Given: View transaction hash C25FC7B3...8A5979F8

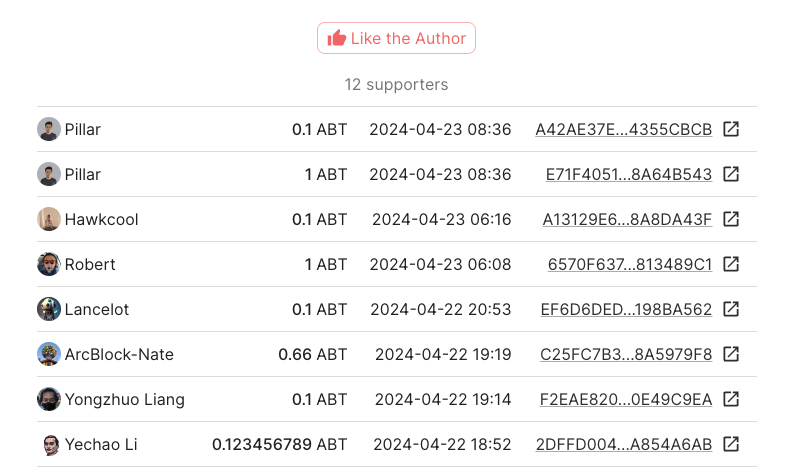Looking at the screenshot, I should pyautogui.click(x=626, y=354).
